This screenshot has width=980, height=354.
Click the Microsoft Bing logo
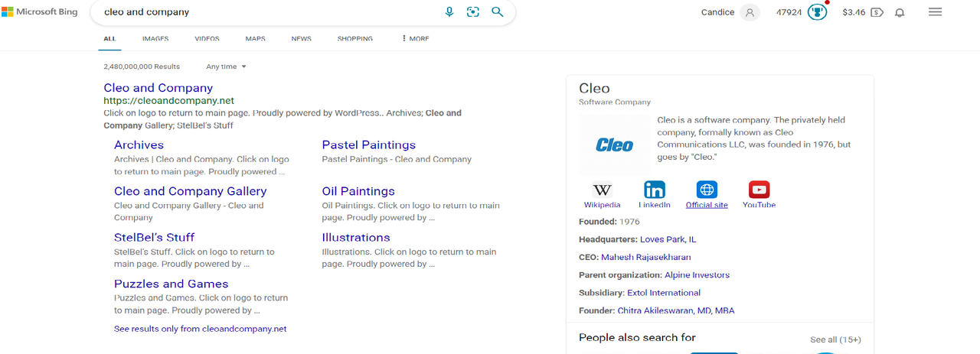[x=40, y=12]
